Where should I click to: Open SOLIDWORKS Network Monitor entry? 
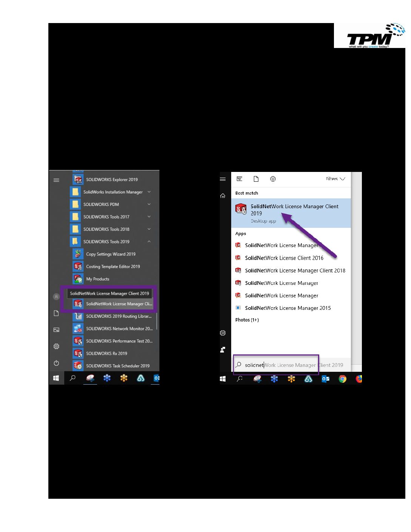[x=119, y=329]
